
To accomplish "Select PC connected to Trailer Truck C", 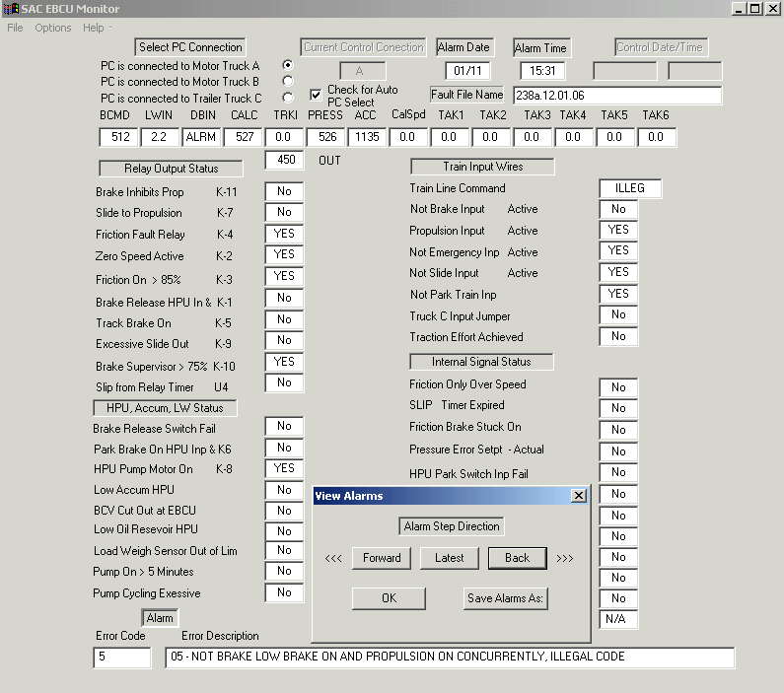I will coord(288,98).
